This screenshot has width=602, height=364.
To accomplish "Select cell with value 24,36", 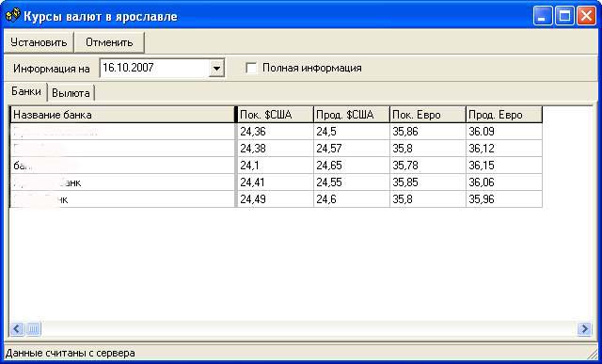I will 276,132.
